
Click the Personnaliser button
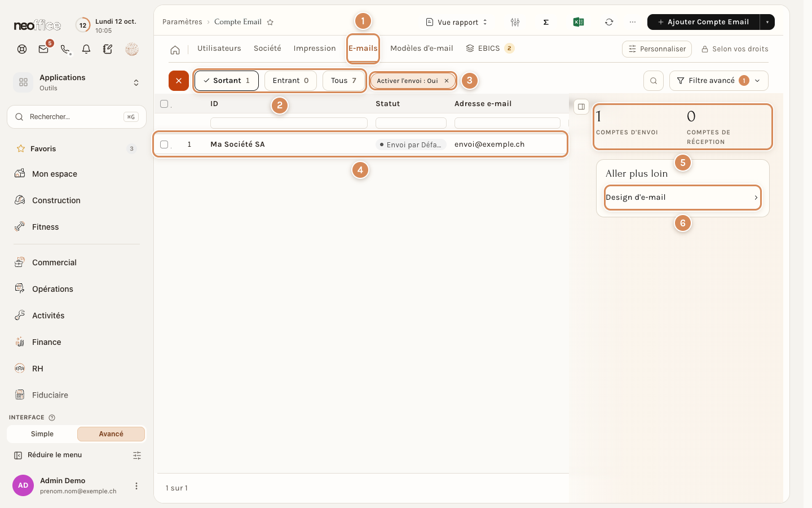click(657, 49)
